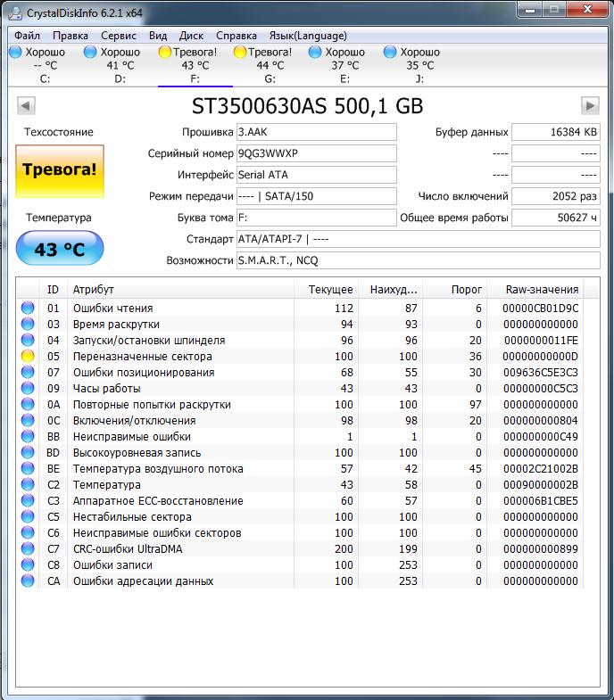
Task: Click the serial number field 9QG3WWXP
Action: 316,153
